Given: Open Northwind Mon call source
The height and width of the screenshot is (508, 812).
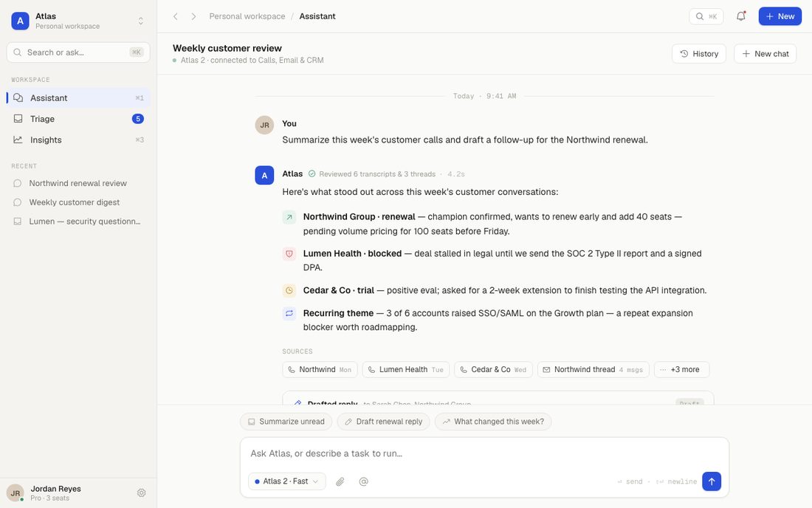Looking at the screenshot, I should coord(320,370).
